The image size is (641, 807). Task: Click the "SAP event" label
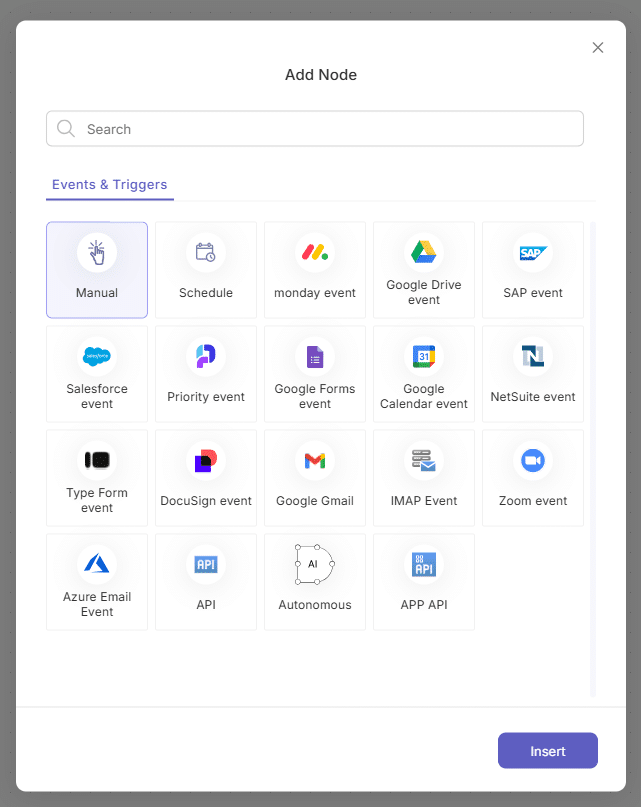tap(533, 293)
